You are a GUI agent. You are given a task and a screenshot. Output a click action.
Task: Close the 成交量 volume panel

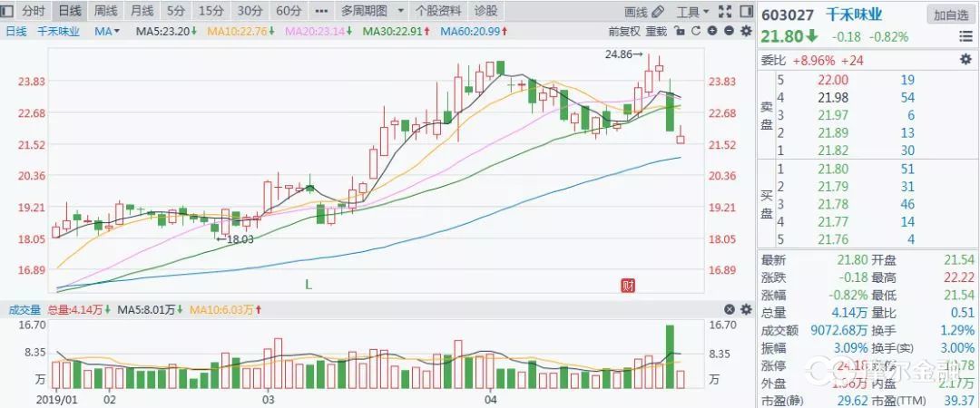click(x=730, y=309)
